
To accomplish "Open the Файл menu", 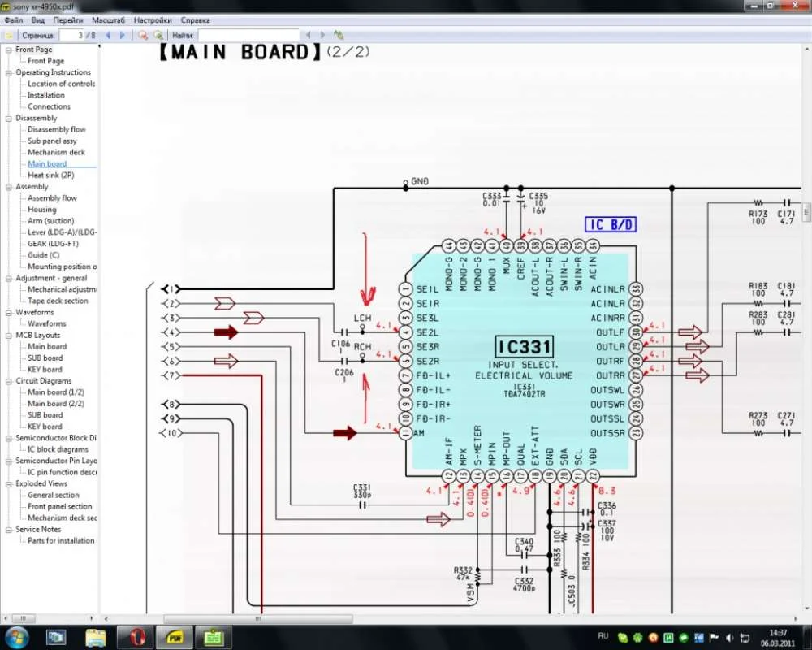I will coord(13,20).
